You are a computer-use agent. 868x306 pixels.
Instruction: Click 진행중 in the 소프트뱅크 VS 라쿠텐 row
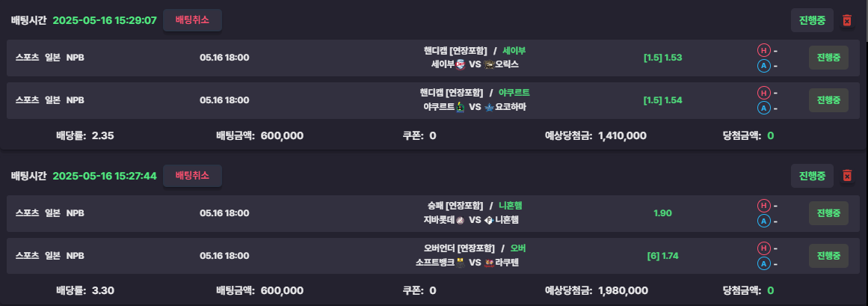tap(828, 256)
